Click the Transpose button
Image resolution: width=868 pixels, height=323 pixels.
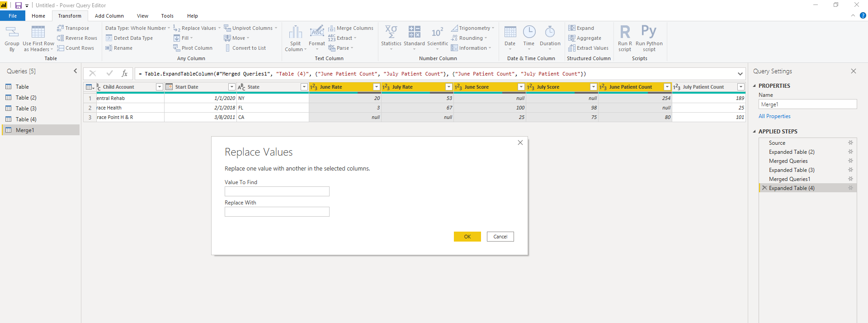tap(73, 28)
